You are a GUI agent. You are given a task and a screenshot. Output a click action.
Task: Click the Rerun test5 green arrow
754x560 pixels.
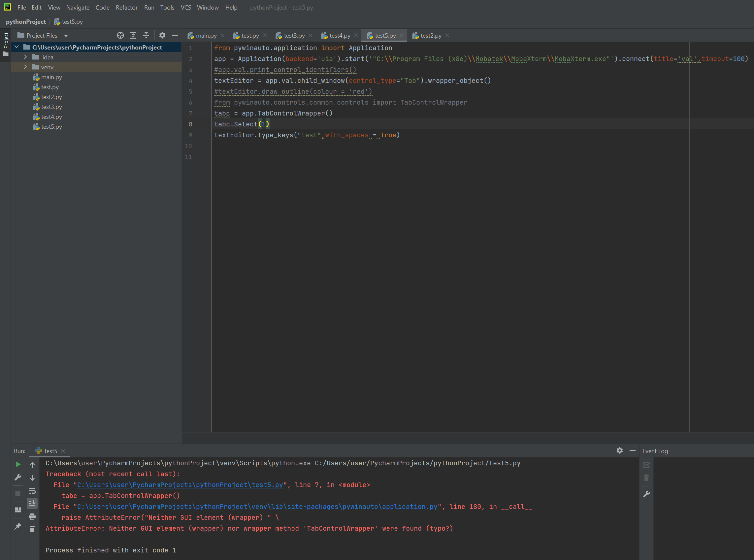(x=18, y=464)
